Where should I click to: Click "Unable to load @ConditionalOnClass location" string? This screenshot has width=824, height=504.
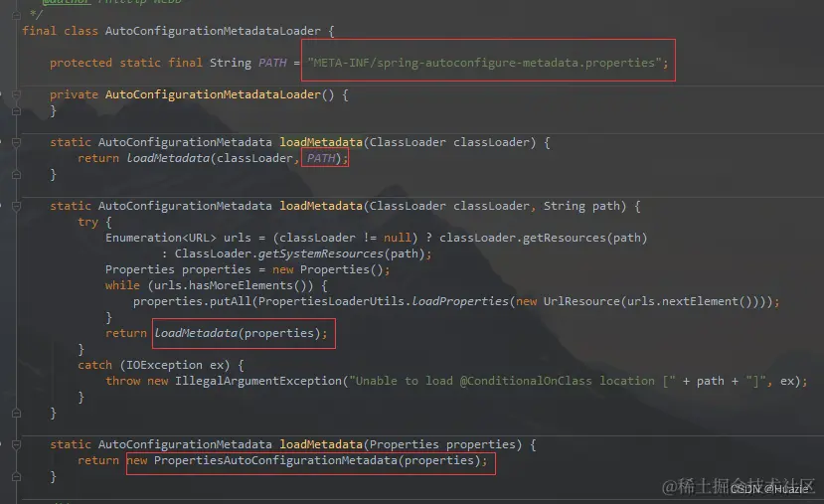pos(512,381)
